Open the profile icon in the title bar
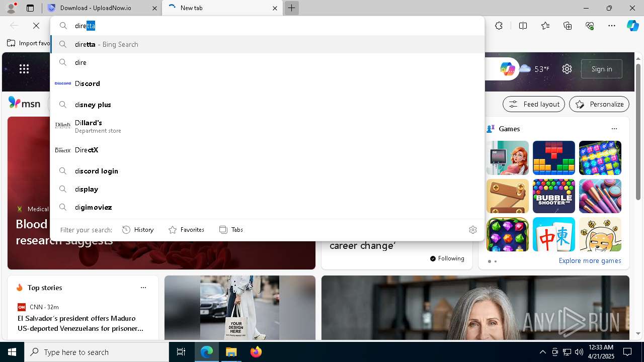 (x=11, y=8)
